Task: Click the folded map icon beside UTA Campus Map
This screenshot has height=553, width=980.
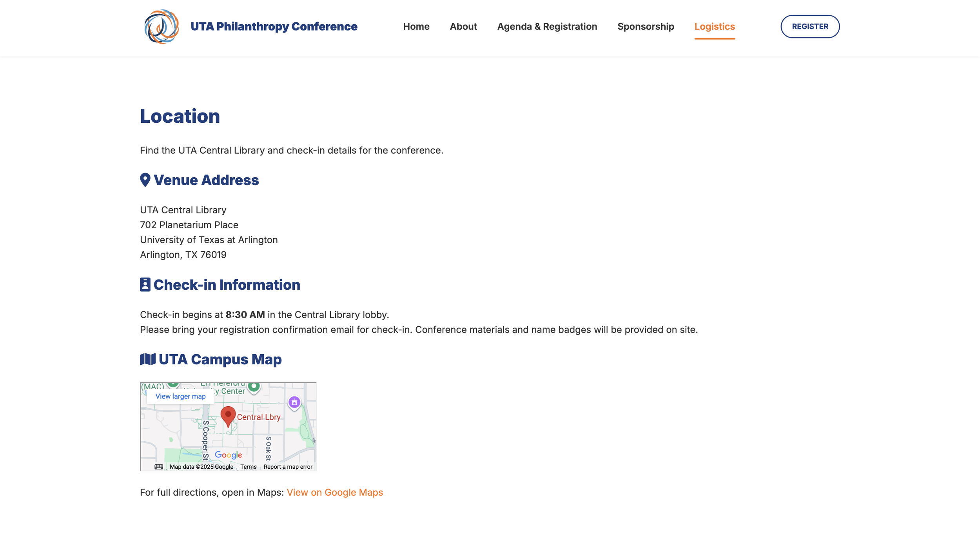Action: point(147,359)
